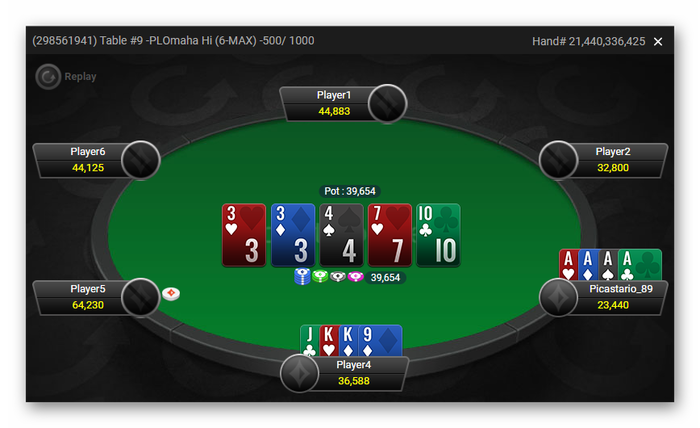Screen dimensions: 700x428
Task: Click Picastario_89's ace of clubs hole card
Action: click(640, 265)
